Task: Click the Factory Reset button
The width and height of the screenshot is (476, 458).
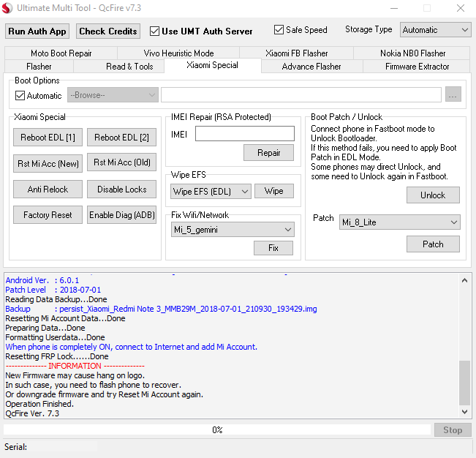Action: pos(48,214)
